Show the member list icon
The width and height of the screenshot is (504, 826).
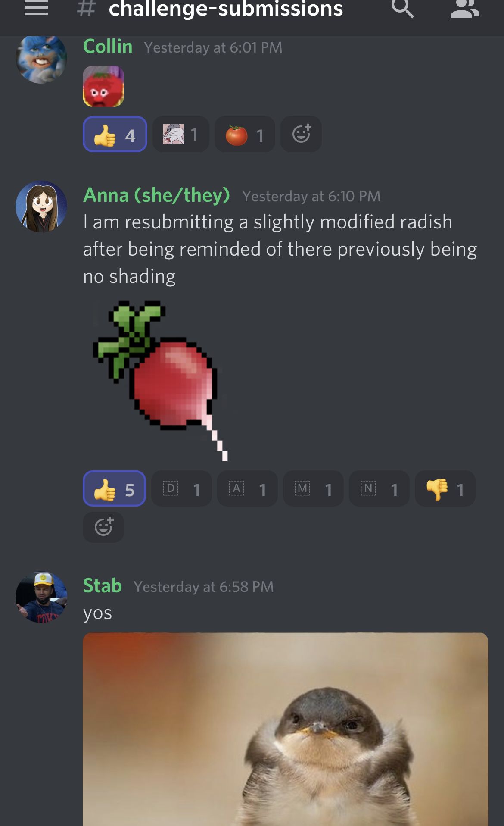[x=465, y=8]
